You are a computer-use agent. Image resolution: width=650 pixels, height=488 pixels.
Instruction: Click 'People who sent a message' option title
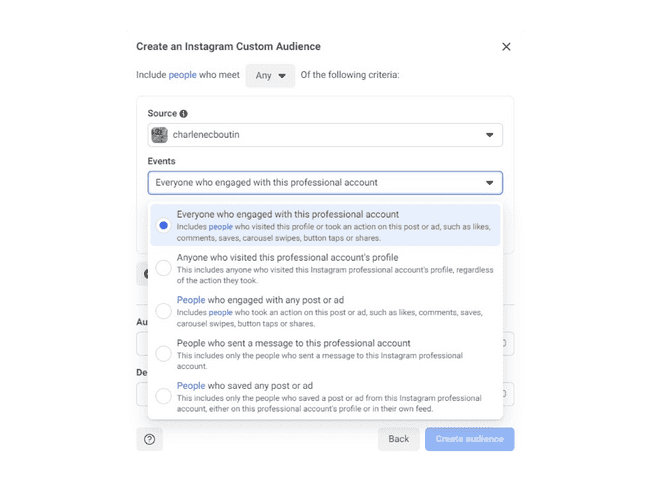pos(293,343)
